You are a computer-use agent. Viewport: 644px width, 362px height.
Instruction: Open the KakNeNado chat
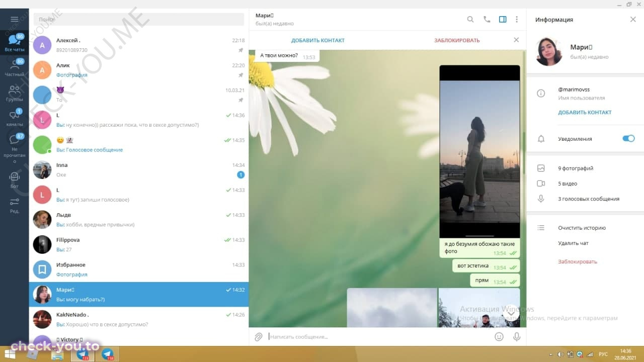click(x=139, y=319)
